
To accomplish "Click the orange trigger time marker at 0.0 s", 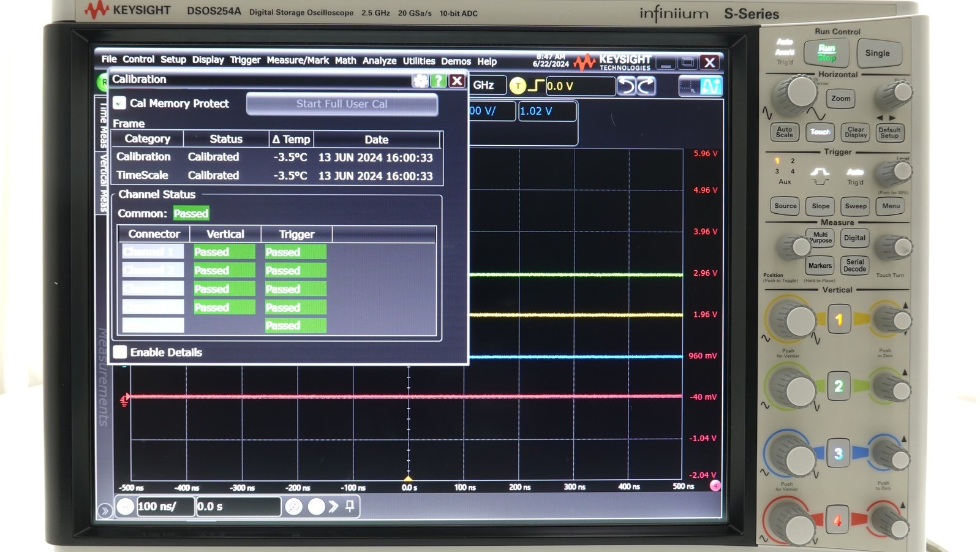I will pos(409,478).
